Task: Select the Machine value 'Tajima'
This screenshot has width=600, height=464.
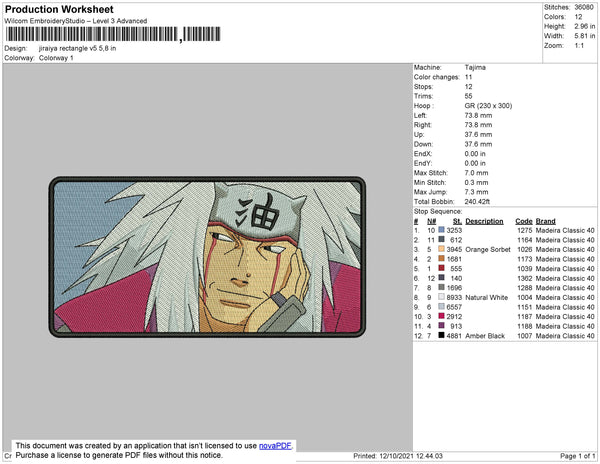Action: [x=475, y=67]
